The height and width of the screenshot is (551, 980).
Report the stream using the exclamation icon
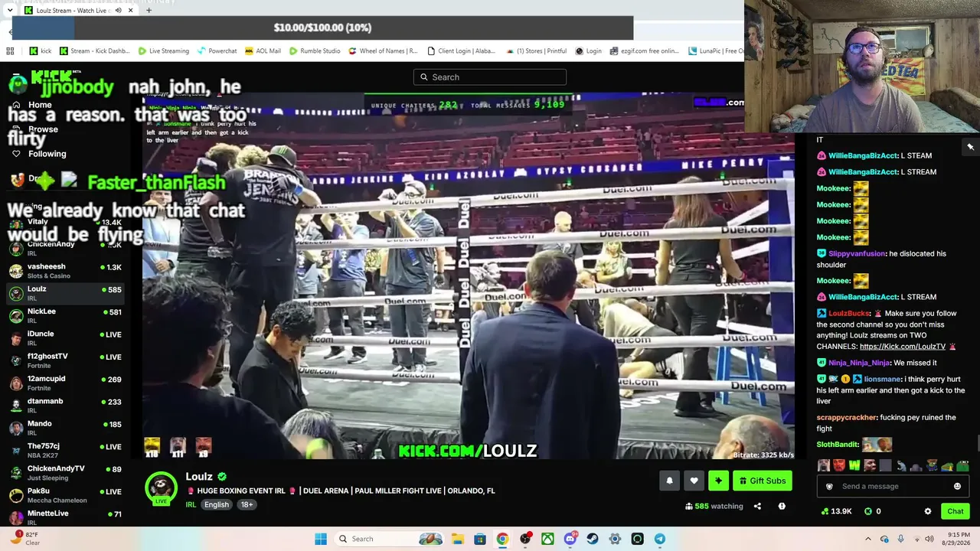tap(782, 506)
